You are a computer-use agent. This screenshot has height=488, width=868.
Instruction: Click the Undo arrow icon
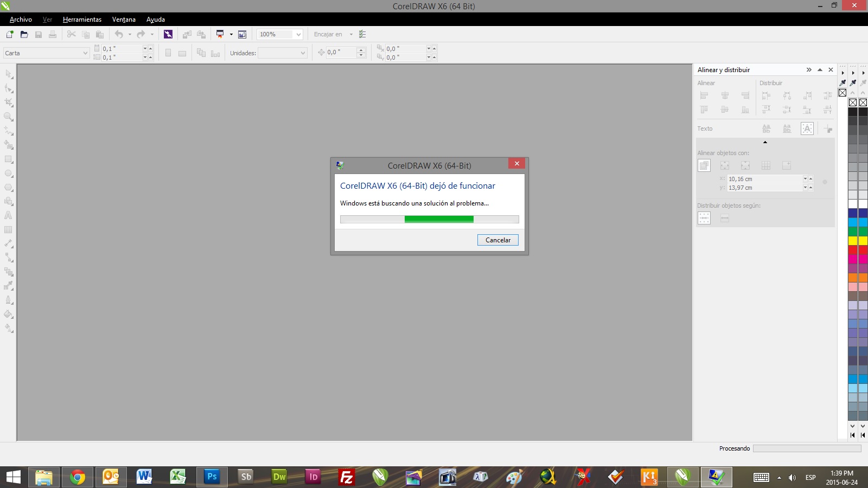(119, 34)
